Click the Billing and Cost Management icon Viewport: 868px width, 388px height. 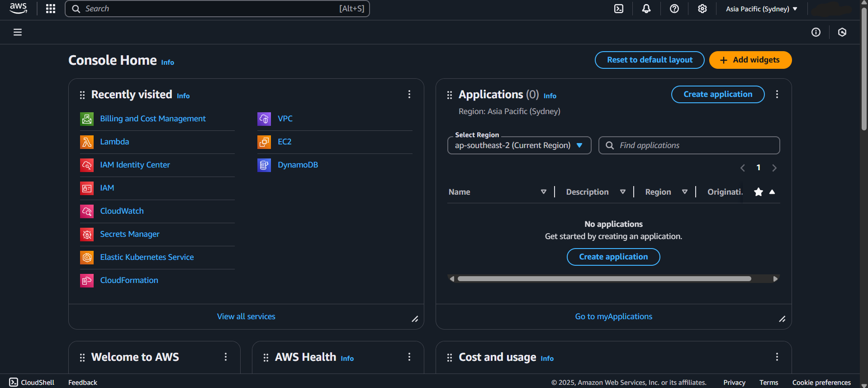(x=87, y=119)
